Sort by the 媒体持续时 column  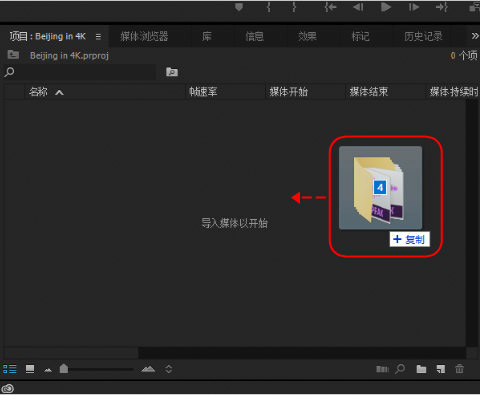[x=454, y=92]
